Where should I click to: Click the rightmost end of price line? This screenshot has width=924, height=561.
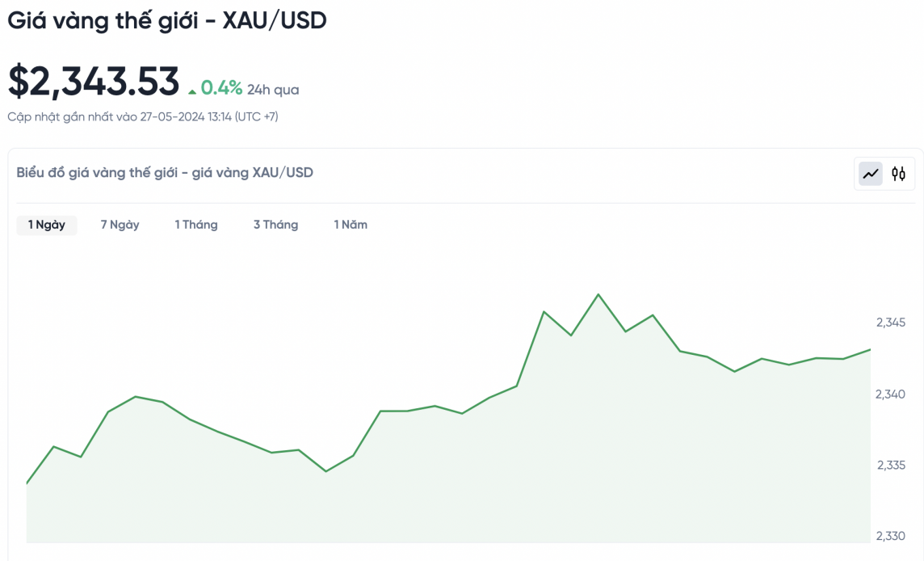(870, 350)
